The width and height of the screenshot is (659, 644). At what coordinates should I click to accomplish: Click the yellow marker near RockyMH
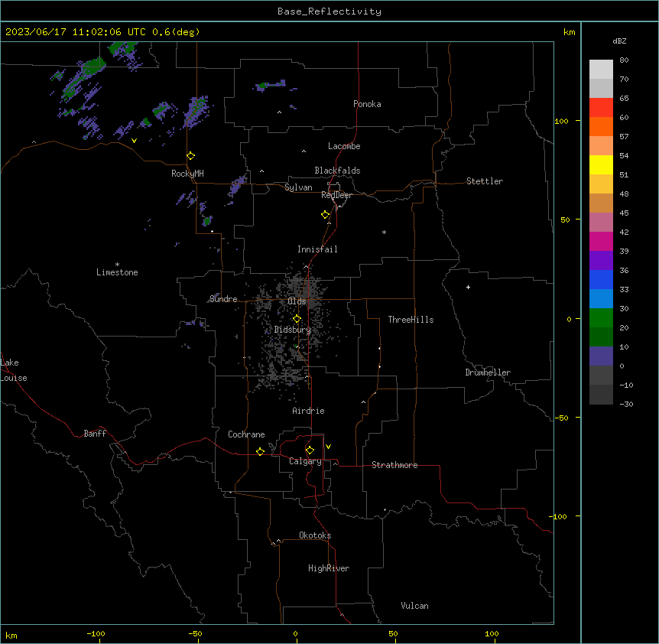pos(191,156)
